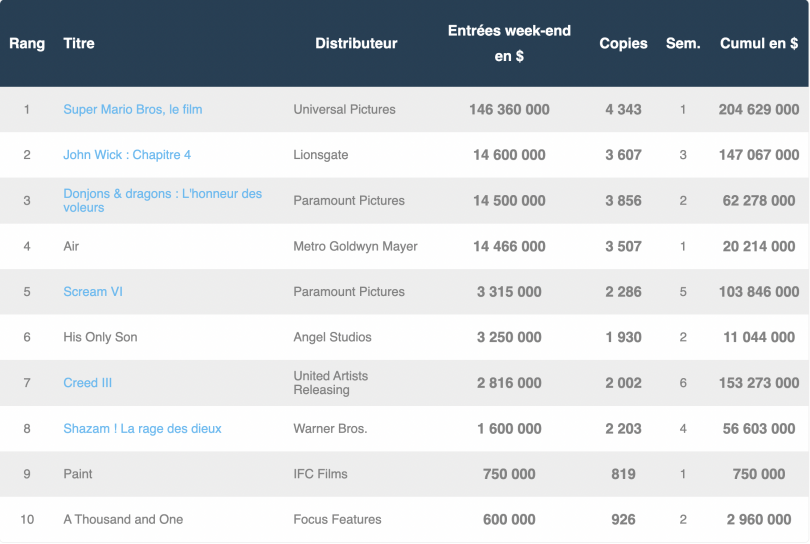The height and width of the screenshot is (544, 810).
Task: Click weeks value 6 in Creed III row
Action: coord(683,383)
